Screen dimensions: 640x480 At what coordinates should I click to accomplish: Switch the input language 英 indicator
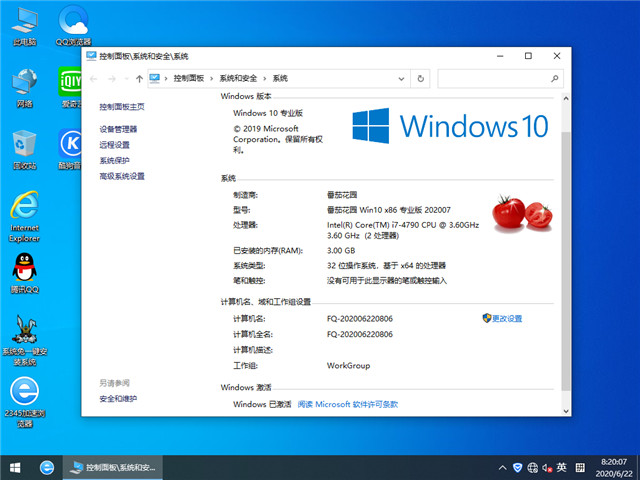562,468
